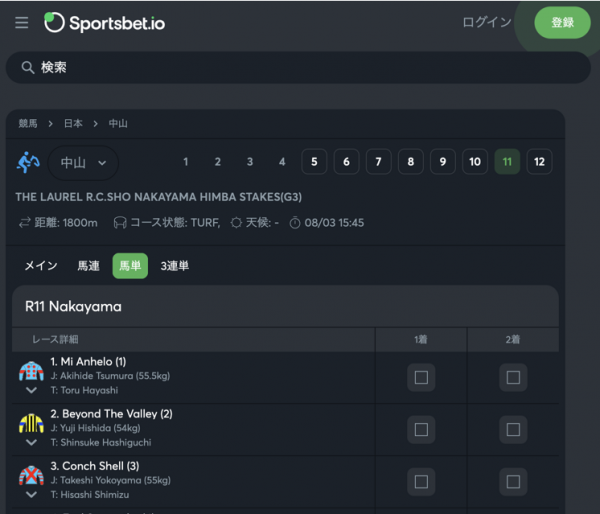This screenshot has width=600, height=514.
Task: Click the Sportsbet.io logo
Action: pyautogui.click(x=104, y=23)
